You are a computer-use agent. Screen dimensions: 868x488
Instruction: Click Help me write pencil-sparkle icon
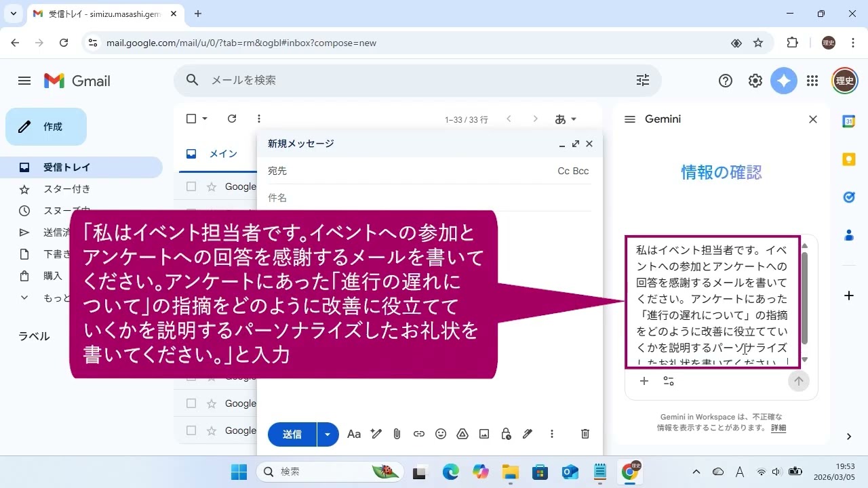(x=376, y=434)
